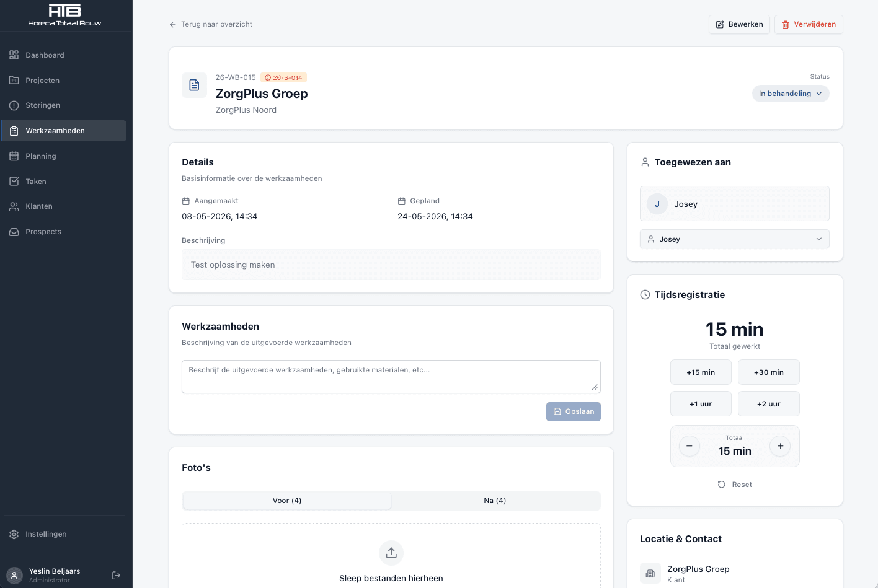Open the Josey assignee dropdown

tap(735, 239)
